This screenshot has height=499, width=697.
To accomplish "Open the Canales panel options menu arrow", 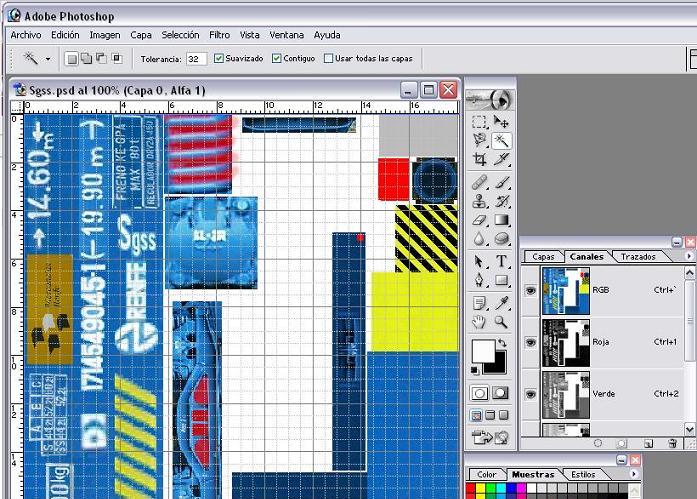I will click(x=689, y=257).
